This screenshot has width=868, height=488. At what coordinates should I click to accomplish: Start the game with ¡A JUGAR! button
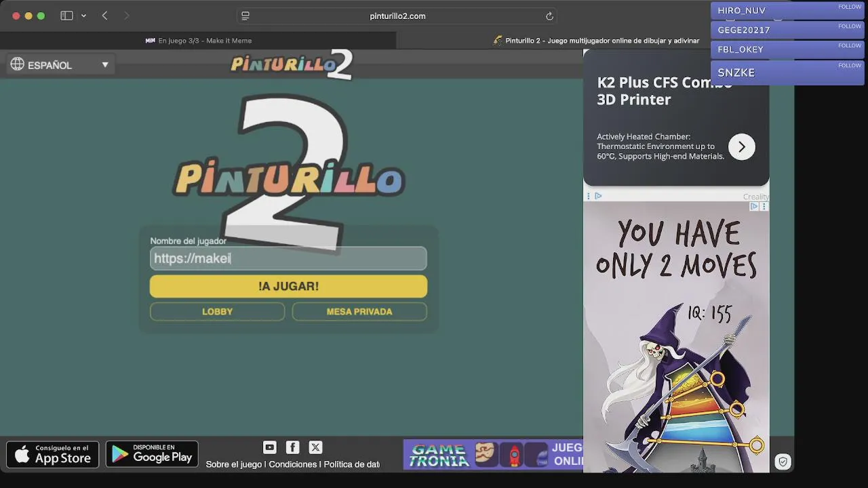(288, 286)
